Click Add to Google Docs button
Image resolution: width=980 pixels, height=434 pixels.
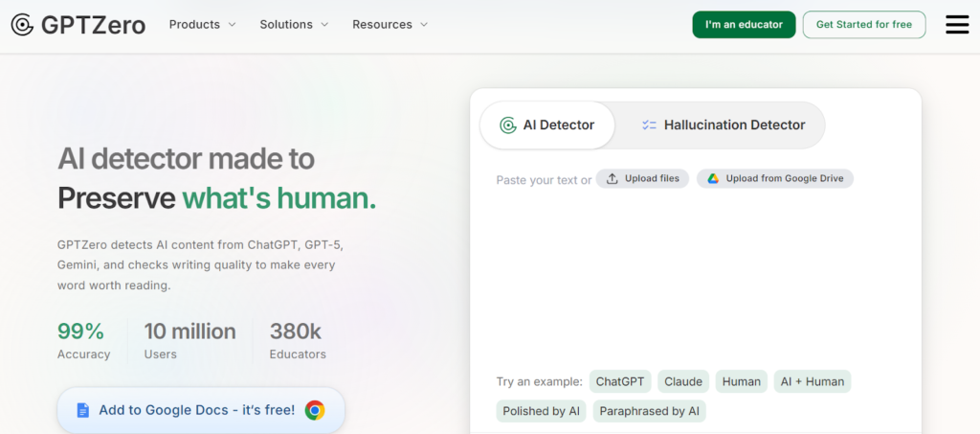tap(201, 410)
